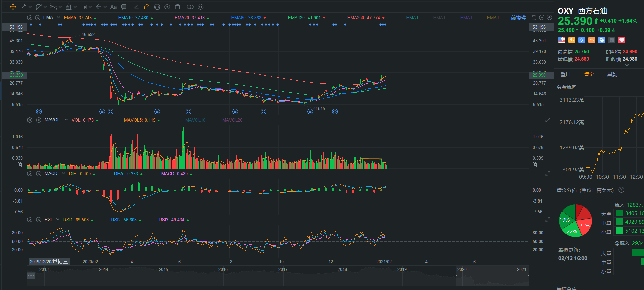The image size is (644, 290).
Task: Open chart settings gear in the drawing toolbar
Action: pos(201,7)
